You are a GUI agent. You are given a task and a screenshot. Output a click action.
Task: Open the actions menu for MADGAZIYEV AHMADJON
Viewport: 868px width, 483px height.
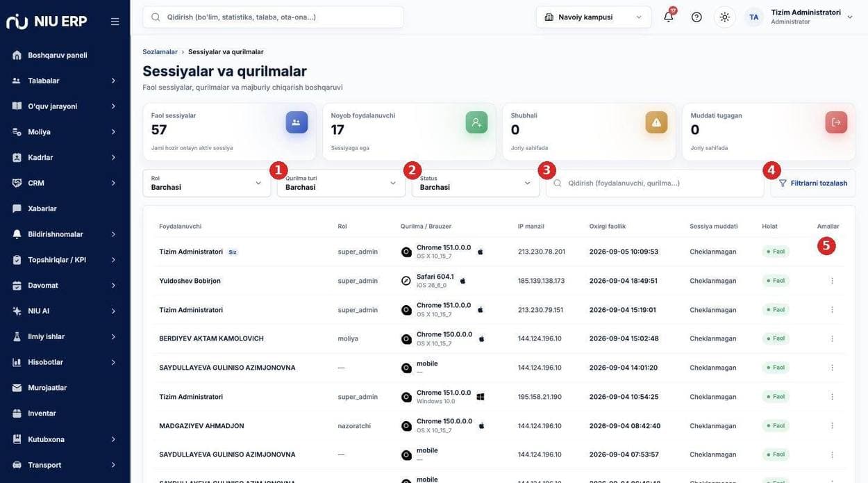pyautogui.click(x=832, y=425)
